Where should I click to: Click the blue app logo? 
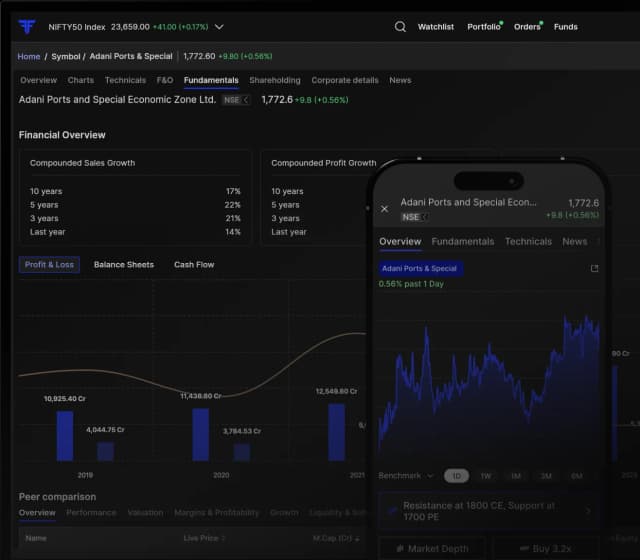pos(27,27)
